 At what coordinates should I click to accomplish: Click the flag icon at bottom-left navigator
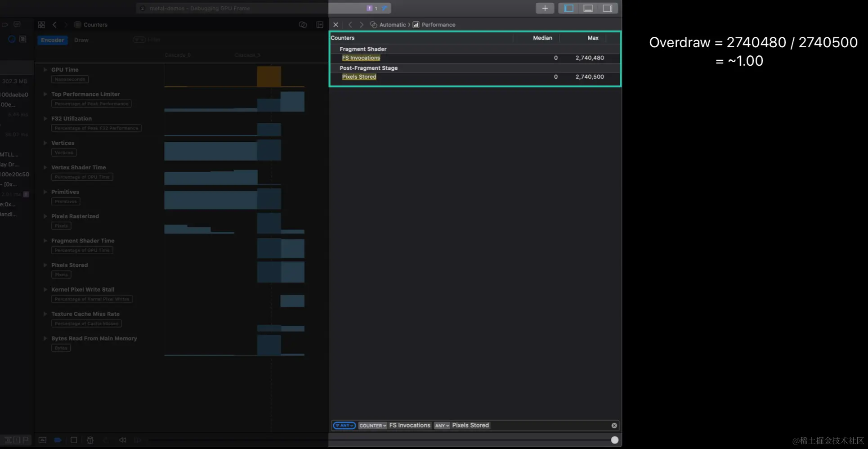25,440
